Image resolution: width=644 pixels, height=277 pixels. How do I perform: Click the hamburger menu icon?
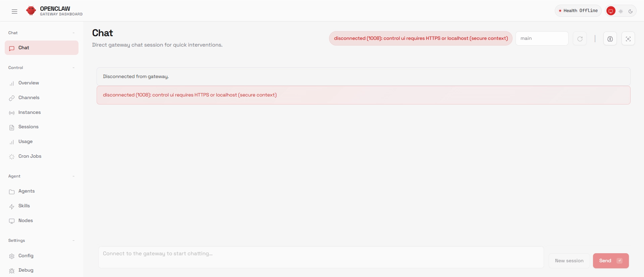(14, 11)
